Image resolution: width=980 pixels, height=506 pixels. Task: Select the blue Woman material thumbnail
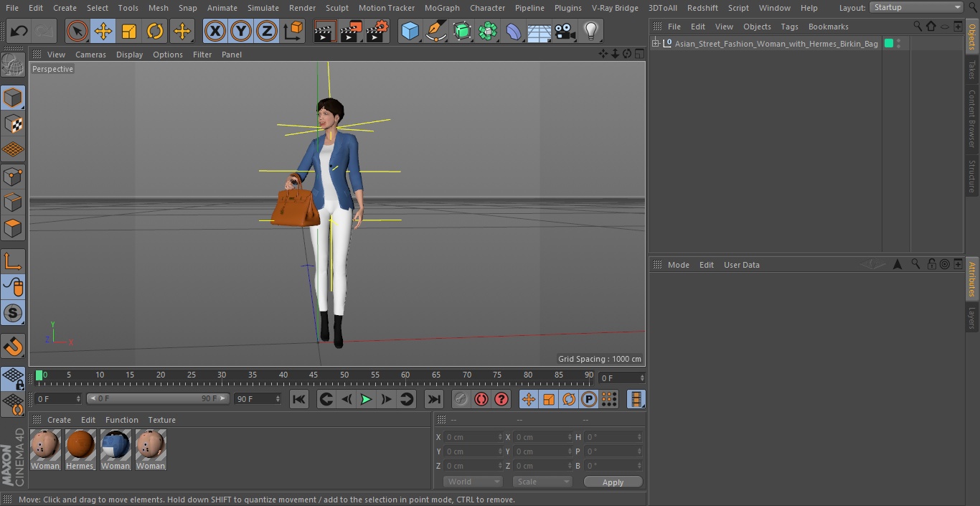tap(116, 449)
